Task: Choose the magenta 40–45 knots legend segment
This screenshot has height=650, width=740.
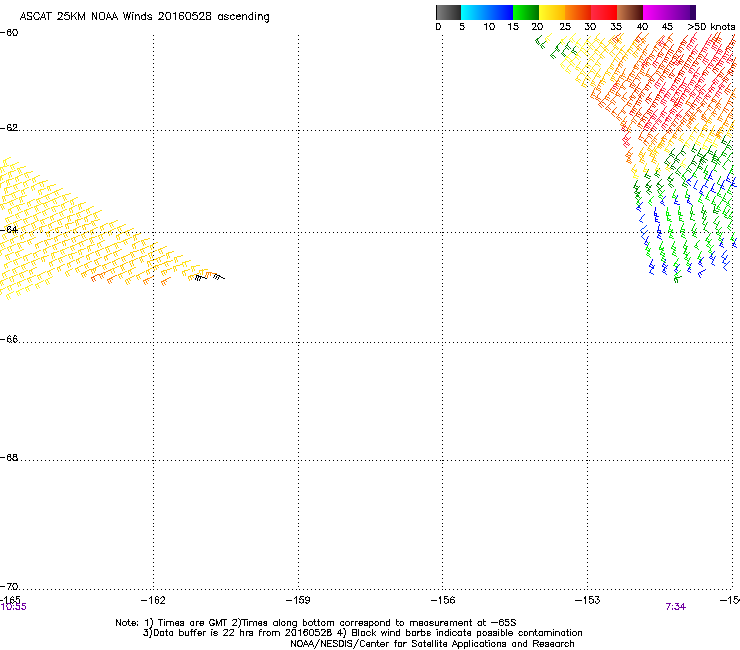Action: point(656,12)
